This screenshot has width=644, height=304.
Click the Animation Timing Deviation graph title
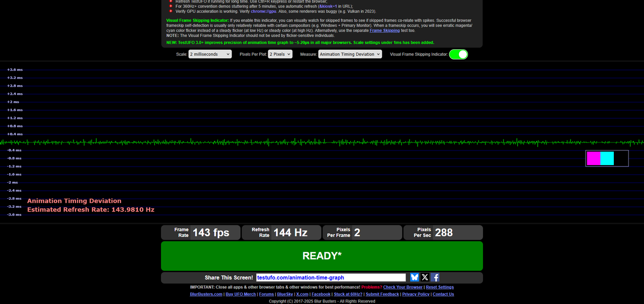(x=74, y=201)
